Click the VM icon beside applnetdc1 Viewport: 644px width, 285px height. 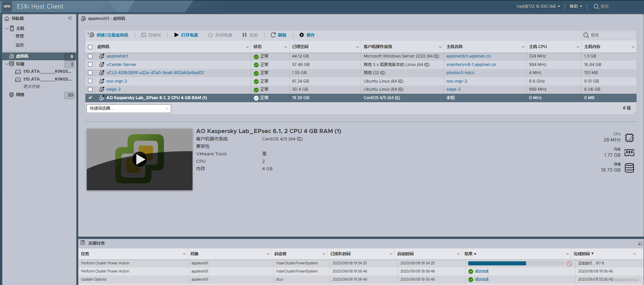102,56
